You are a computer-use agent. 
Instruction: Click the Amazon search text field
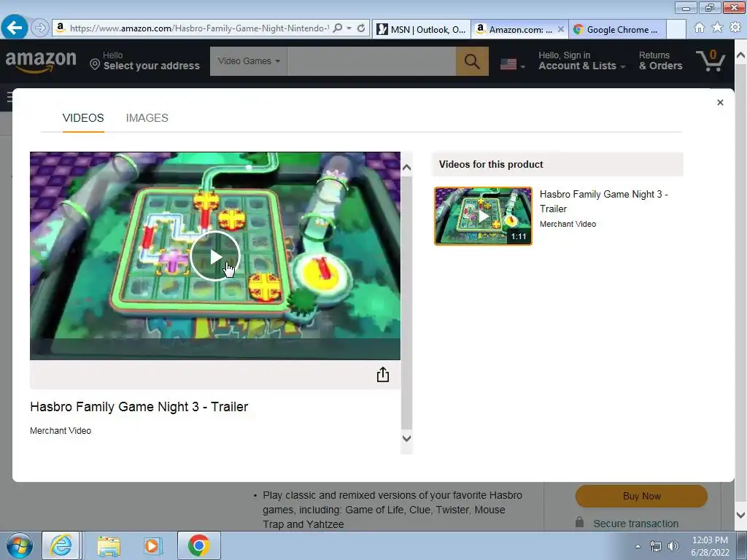371,61
